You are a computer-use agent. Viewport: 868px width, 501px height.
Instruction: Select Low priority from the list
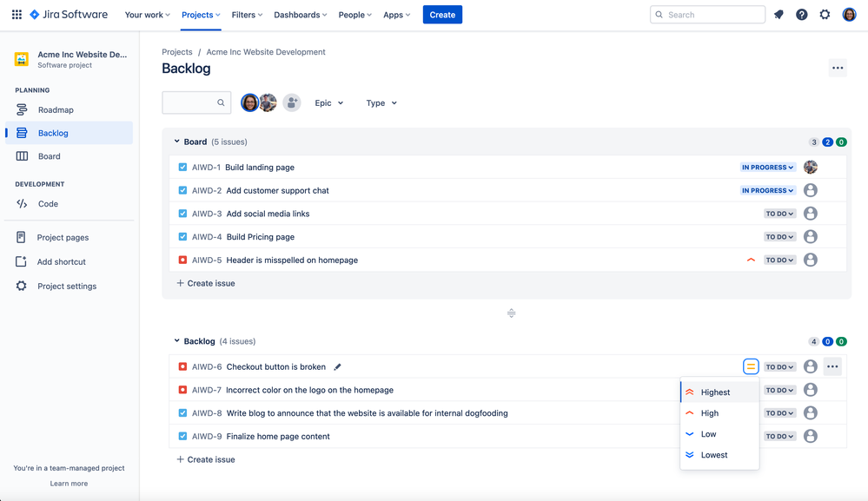click(719, 434)
